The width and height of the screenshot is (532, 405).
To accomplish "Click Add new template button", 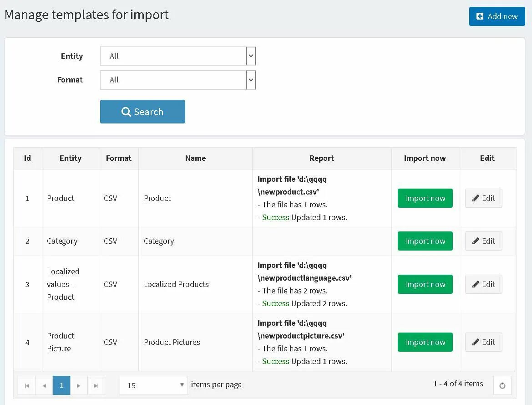I will point(497,16).
